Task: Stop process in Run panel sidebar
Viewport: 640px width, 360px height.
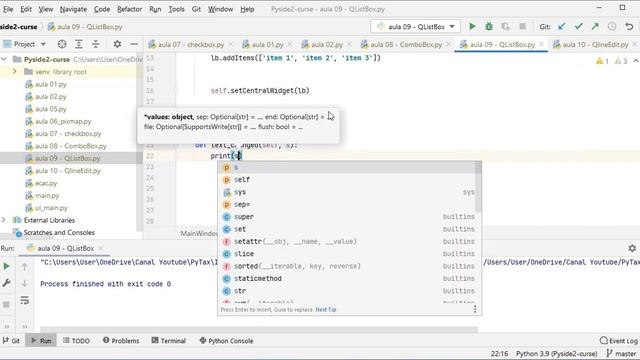Action: [x=6, y=304]
